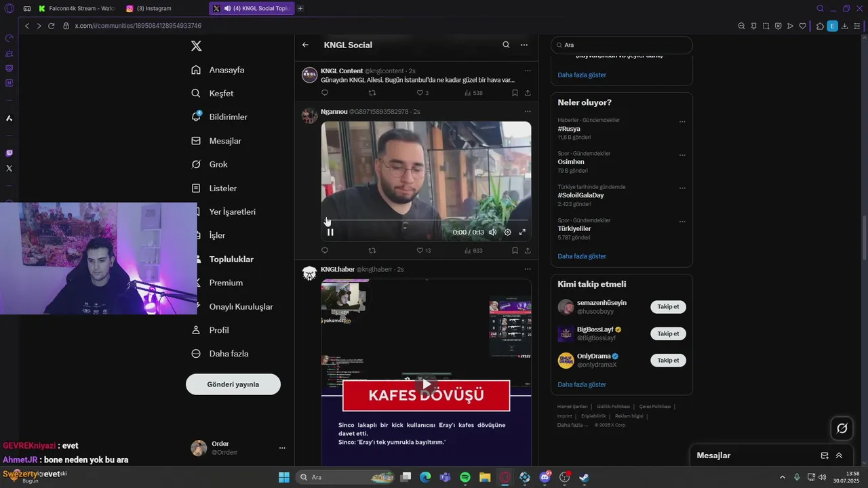
Task: Click Gönderi yayınla button
Action: [x=233, y=384]
